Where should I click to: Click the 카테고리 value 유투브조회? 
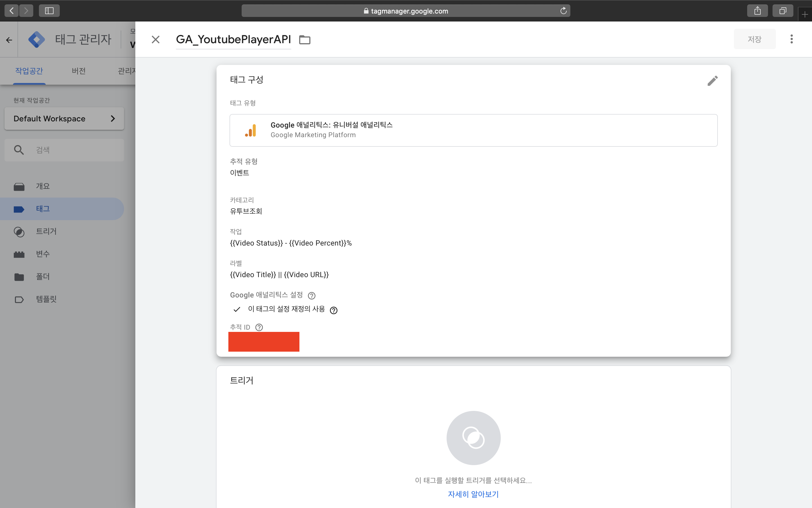point(246,211)
